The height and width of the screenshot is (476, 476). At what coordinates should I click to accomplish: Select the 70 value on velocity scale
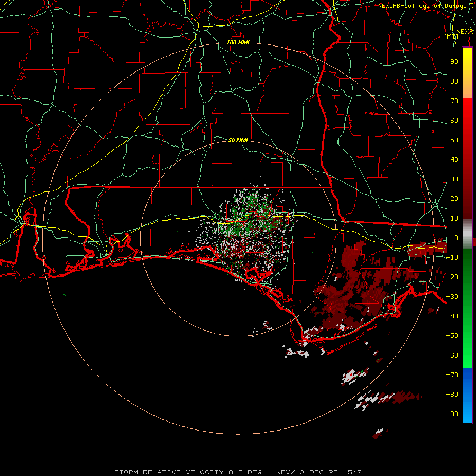coord(454,101)
